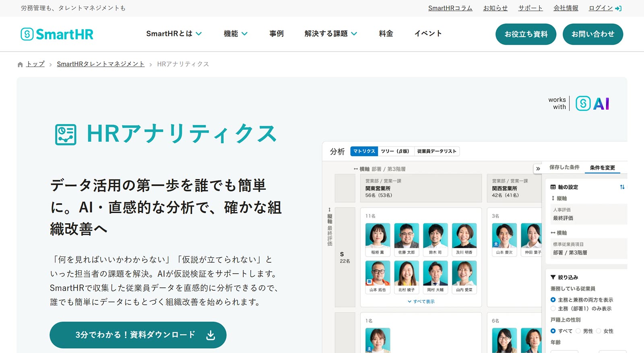Image resolution: width=644 pixels, height=353 pixels.
Task: Click the お問い合わせ button
Action: click(x=593, y=34)
